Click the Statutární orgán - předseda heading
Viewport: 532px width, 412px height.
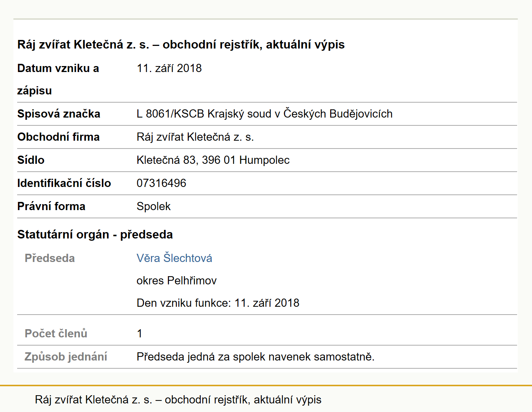point(95,234)
